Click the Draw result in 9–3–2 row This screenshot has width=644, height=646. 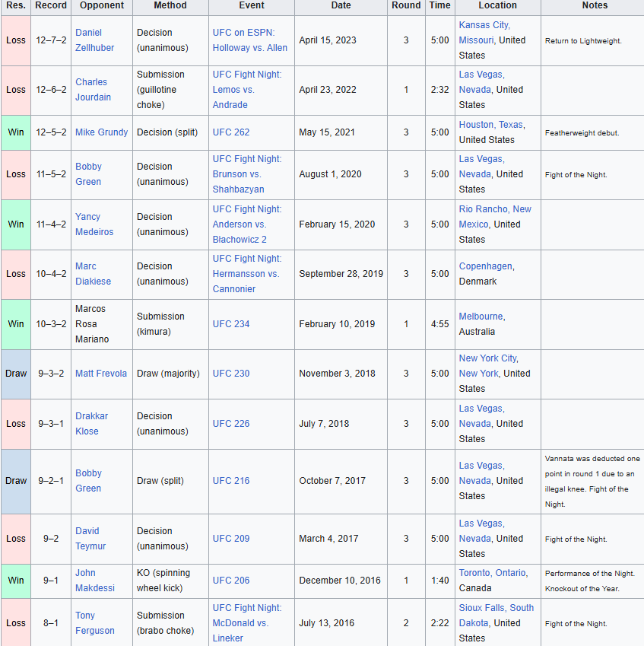point(16,374)
